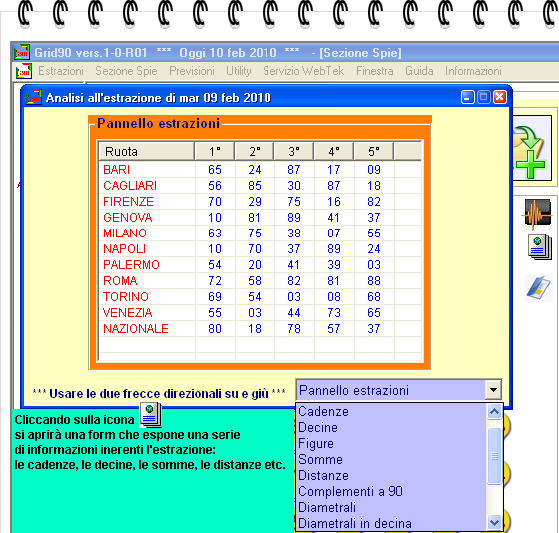
Task: Select the NAZIONALE row in the table
Action: point(260,328)
